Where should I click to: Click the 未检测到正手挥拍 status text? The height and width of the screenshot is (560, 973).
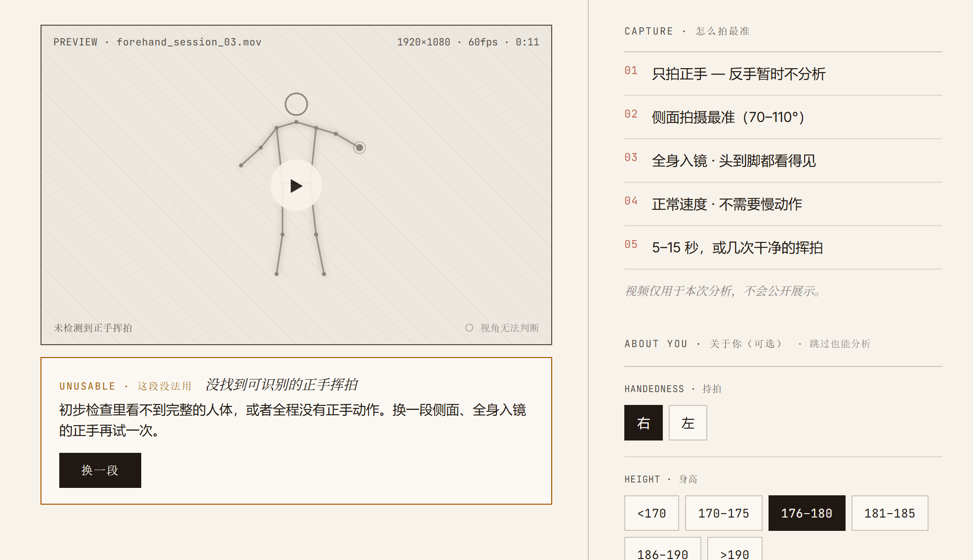point(93,328)
